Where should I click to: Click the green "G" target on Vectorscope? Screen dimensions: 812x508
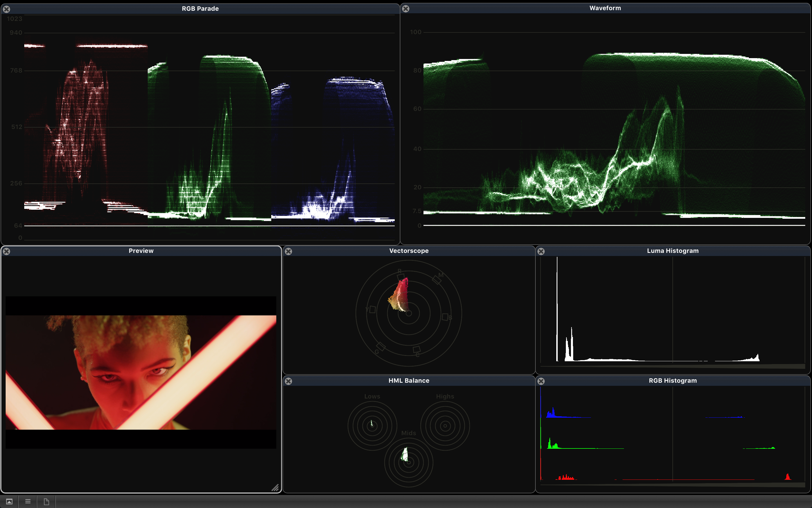tap(381, 346)
